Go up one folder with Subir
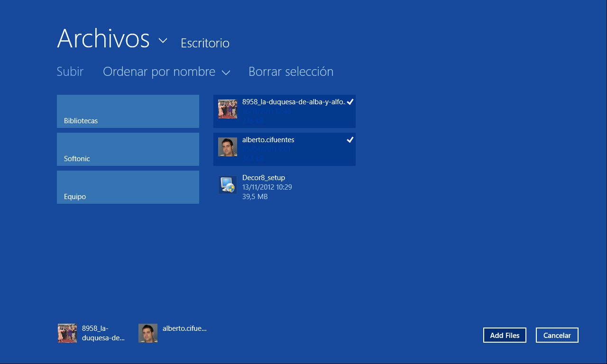The height and width of the screenshot is (364, 607). tap(70, 72)
